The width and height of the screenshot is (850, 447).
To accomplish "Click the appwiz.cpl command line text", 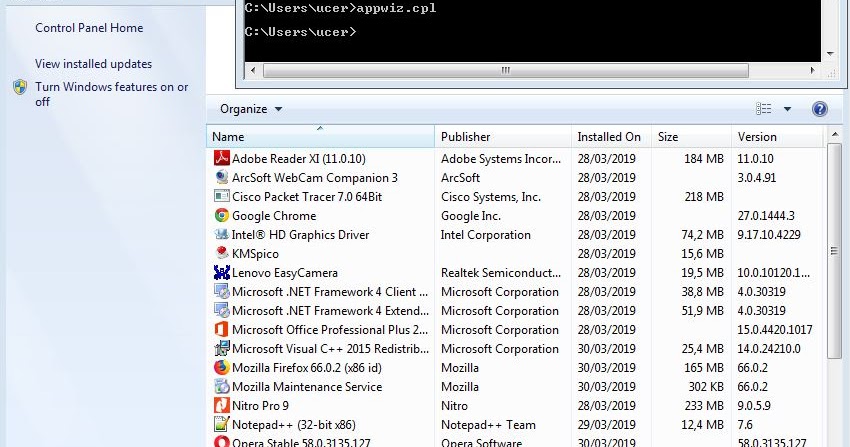I will 396,8.
